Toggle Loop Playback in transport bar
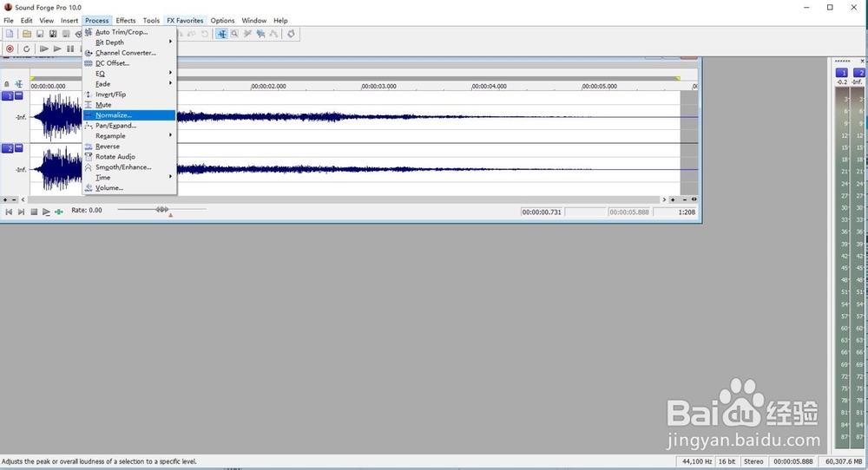The height and width of the screenshot is (470, 868). pos(26,49)
